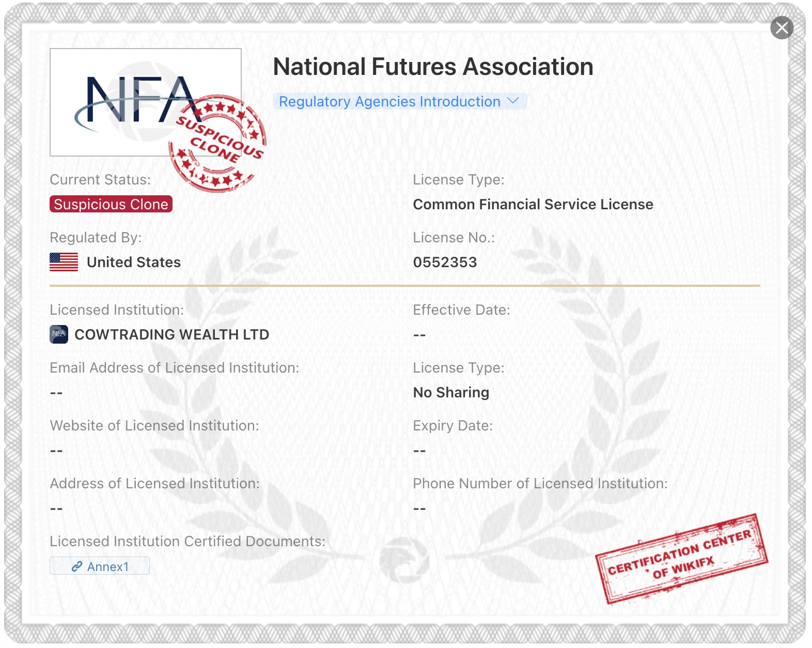Image resolution: width=812 pixels, height=648 pixels.
Task: Click the small NFA icon beside COWTRADING WEALTH
Action: (x=59, y=334)
